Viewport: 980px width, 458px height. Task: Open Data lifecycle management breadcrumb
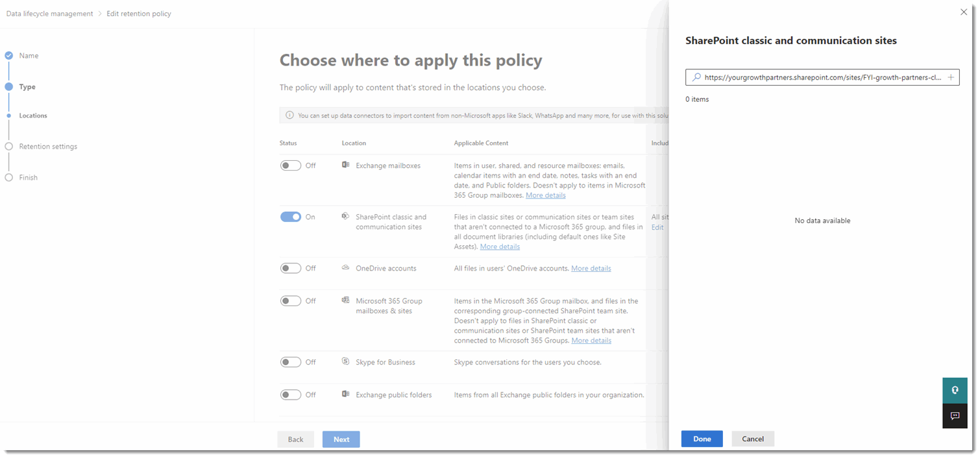coord(50,14)
